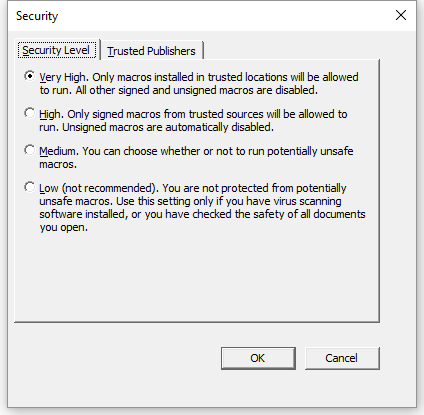
Task: Open the Trusted Publishers tab
Action: point(151,51)
